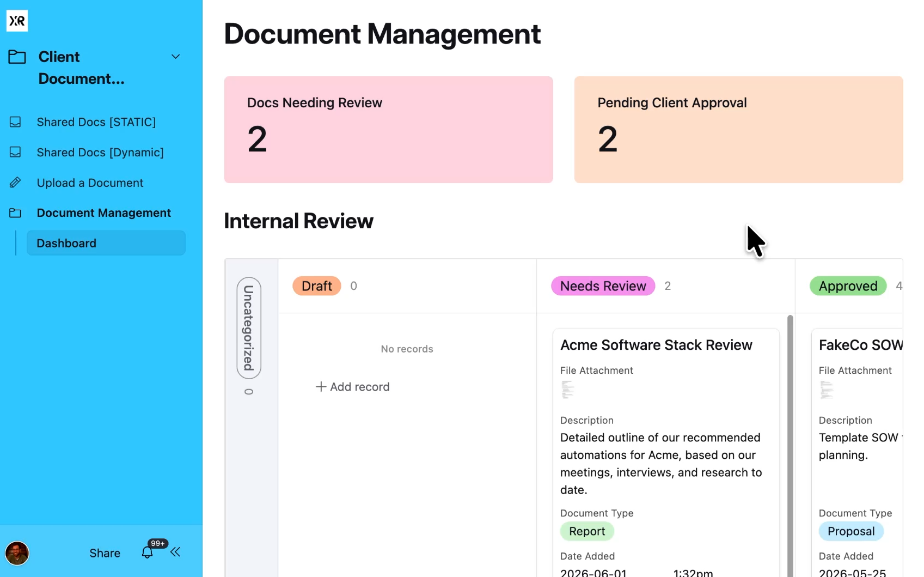
Task: Click the Needs Review status tag
Action: pos(603,286)
